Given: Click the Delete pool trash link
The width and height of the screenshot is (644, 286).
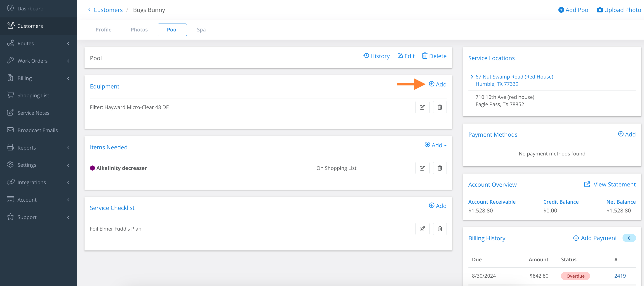Looking at the screenshot, I should click(x=434, y=56).
